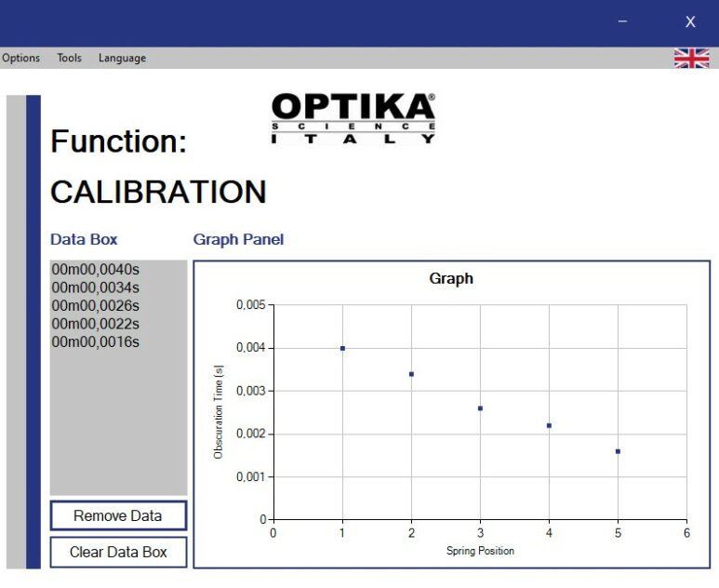This screenshot has width=719, height=588.
Task: Click graph data point at spring position 5
Action: (618, 451)
